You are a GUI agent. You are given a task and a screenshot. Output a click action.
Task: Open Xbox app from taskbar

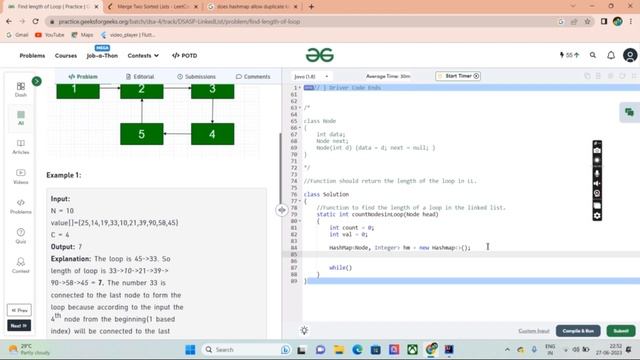point(413,349)
